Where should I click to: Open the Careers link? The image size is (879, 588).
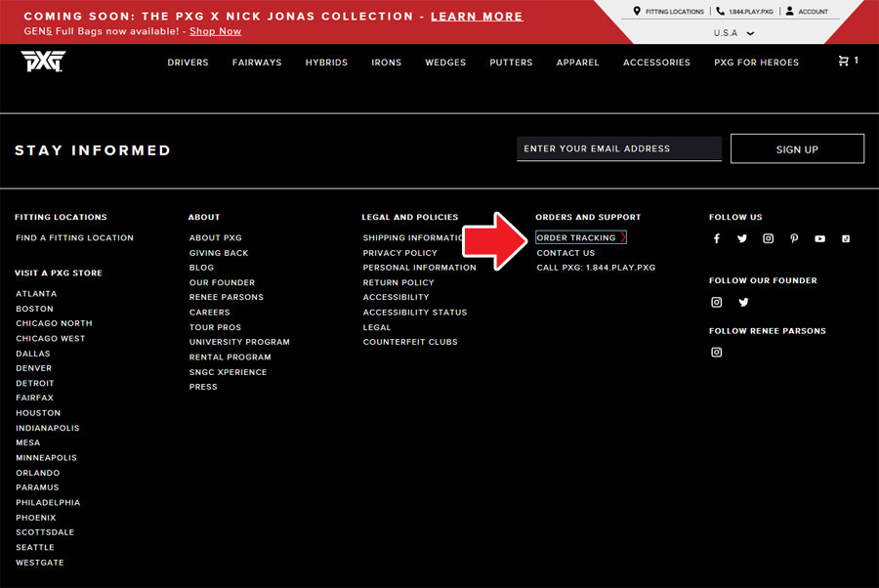(x=209, y=313)
